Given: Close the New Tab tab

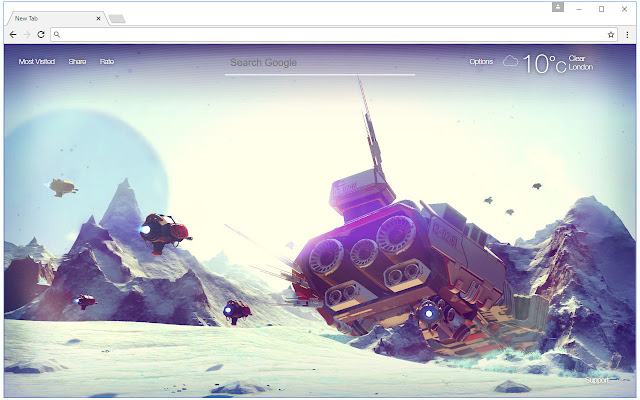Looking at the screenshot, I should [98, 18].
